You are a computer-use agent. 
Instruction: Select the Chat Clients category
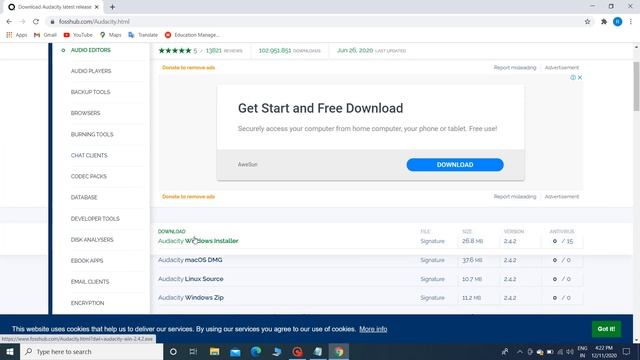pyautogui.click(x=89, y=156)
